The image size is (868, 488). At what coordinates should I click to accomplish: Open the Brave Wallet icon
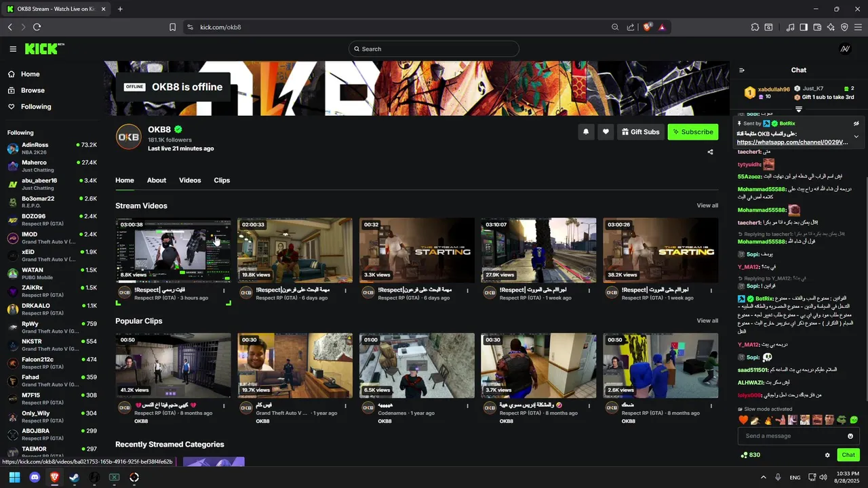coord(817,27)
